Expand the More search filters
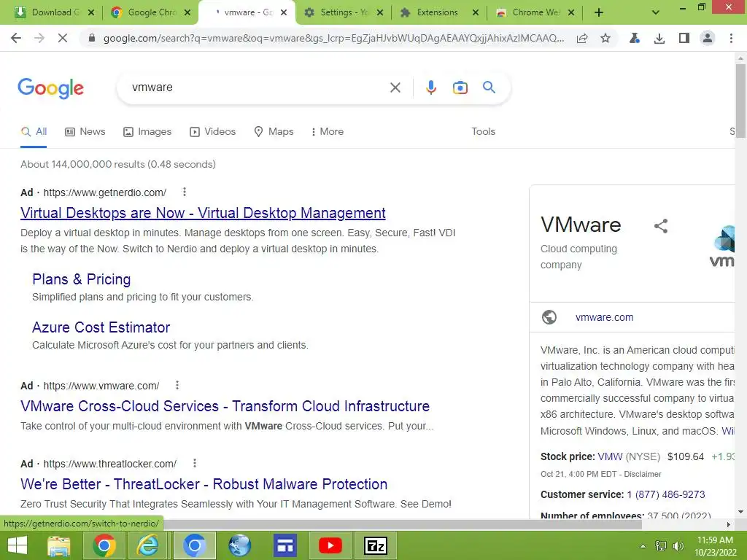This screenshot has height=560, width=747. [328, 131]
